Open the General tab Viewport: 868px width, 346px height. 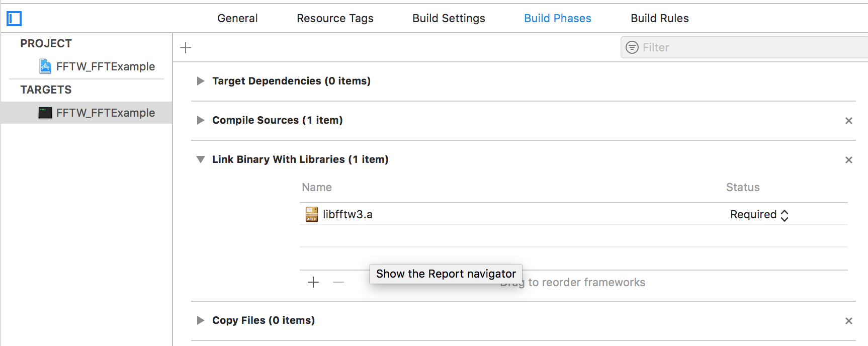237,19
